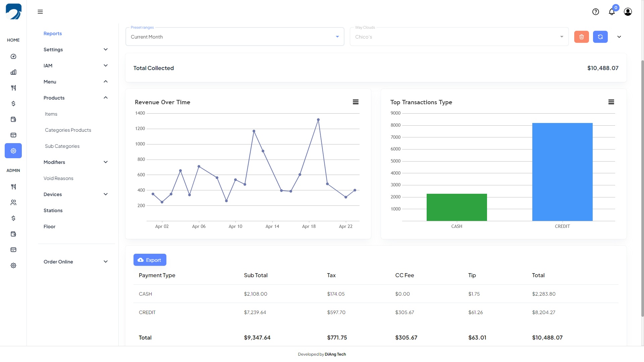
Task: Click the CREDIT CC Fee $305.67 cell
Action: pos(405,312)
